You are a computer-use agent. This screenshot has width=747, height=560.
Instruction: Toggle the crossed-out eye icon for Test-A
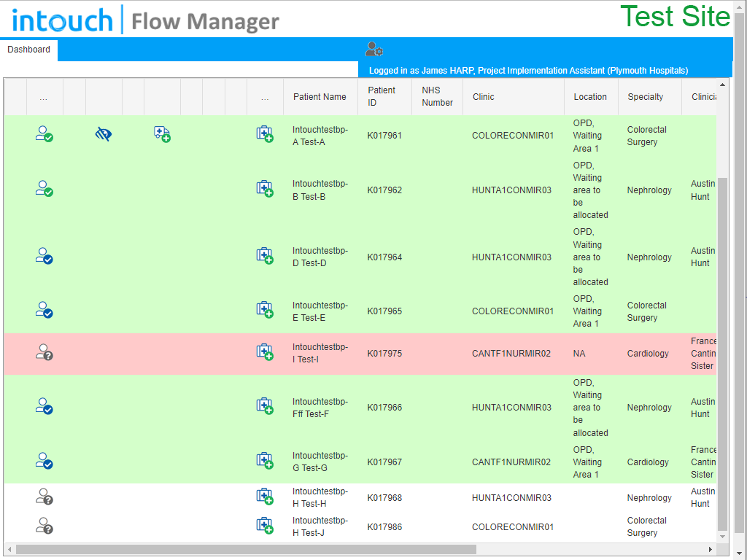(104, 134)
